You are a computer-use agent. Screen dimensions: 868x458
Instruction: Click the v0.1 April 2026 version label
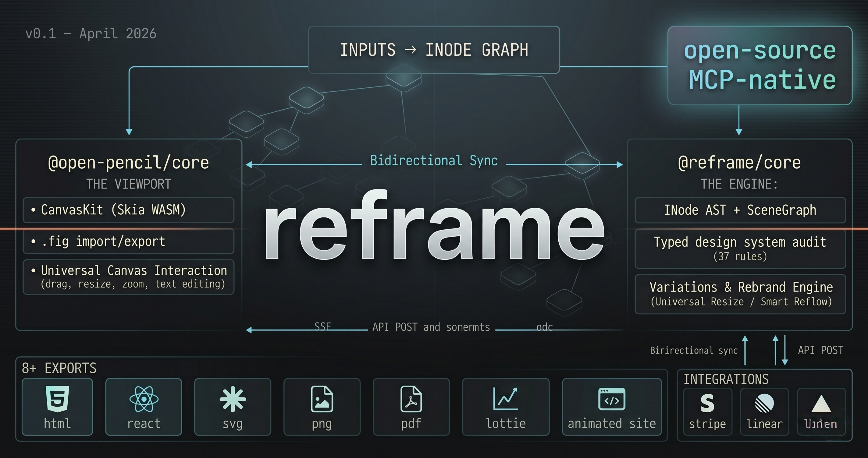point(92,33)
